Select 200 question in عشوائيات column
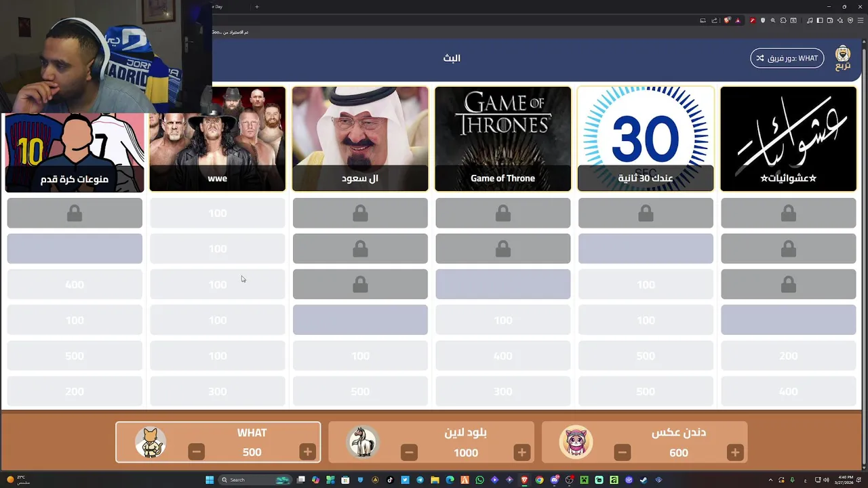The height and width of the screenshot is (488, 868). click(x=788, y=356)
